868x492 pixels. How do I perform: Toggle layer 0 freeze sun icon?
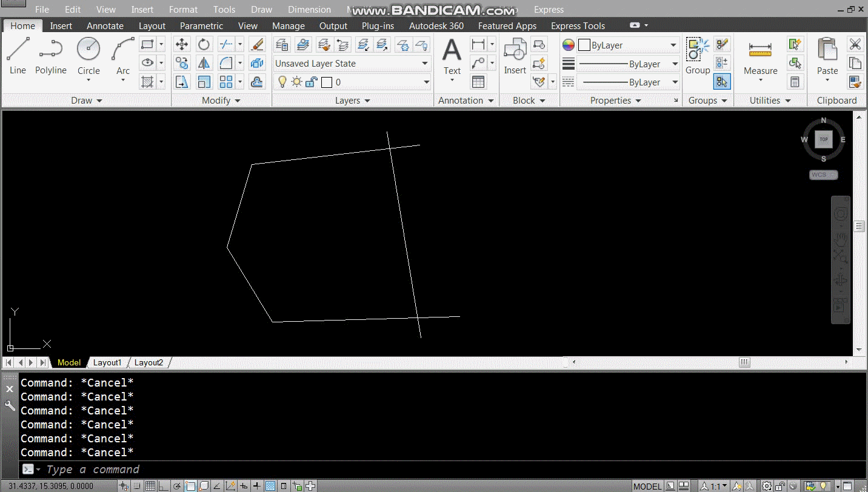coord(296,82)
